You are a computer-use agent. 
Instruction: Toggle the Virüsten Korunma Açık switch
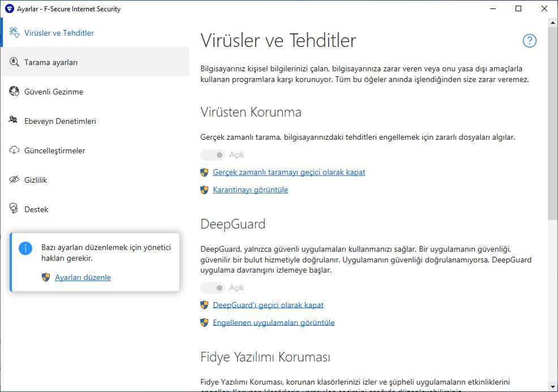coord(213,155)
